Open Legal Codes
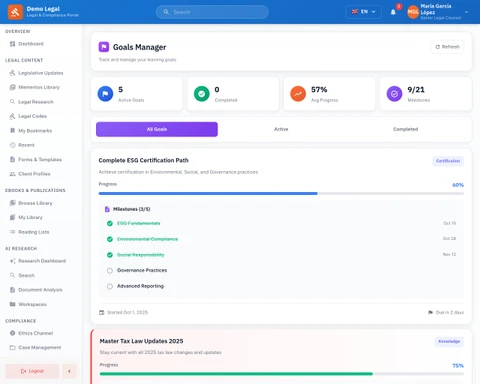The height and width of the screenshot is (384, 480). (28, 116)
